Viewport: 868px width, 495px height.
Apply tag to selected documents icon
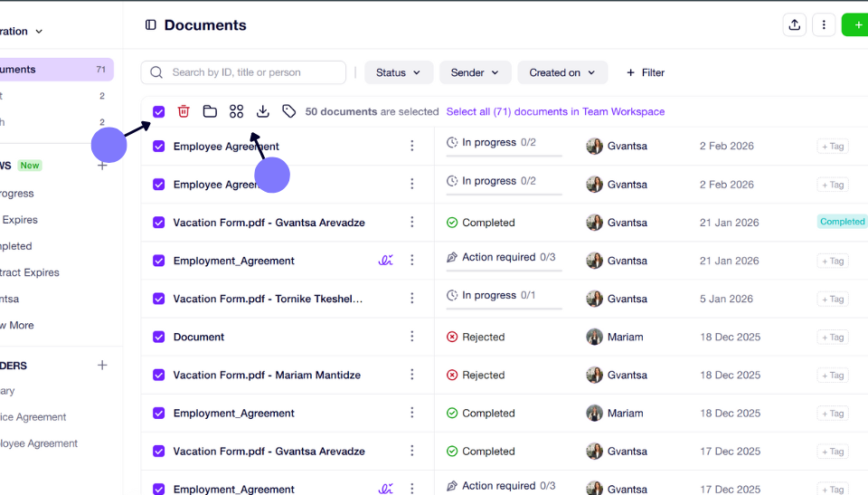tap(289, 111)
